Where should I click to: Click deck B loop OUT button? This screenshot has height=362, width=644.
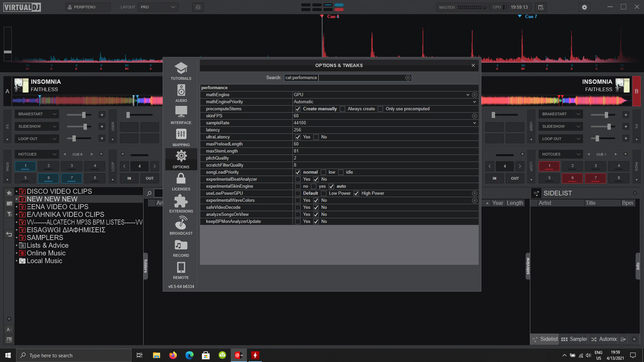click(x=515, y=178)
